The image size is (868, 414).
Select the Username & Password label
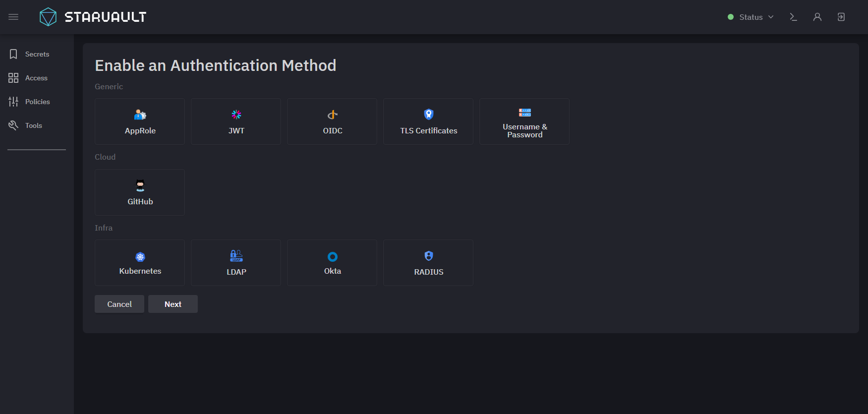(525, 131)
